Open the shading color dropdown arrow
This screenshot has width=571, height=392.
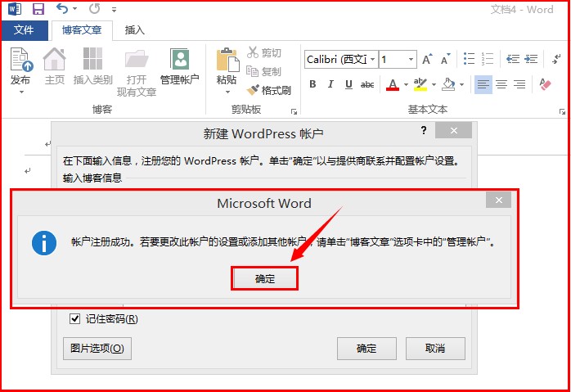tap(461, 84)
